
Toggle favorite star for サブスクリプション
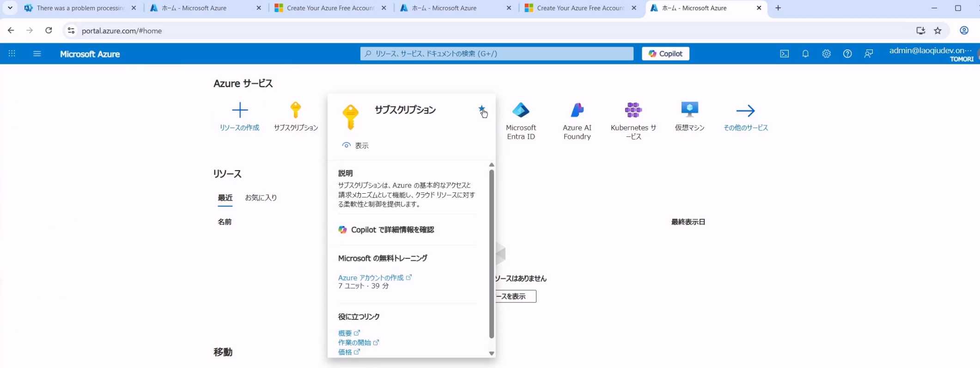coord(481,109)
